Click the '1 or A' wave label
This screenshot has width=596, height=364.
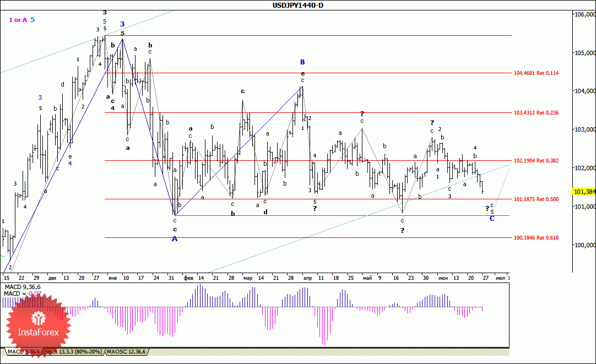(18, 20)
